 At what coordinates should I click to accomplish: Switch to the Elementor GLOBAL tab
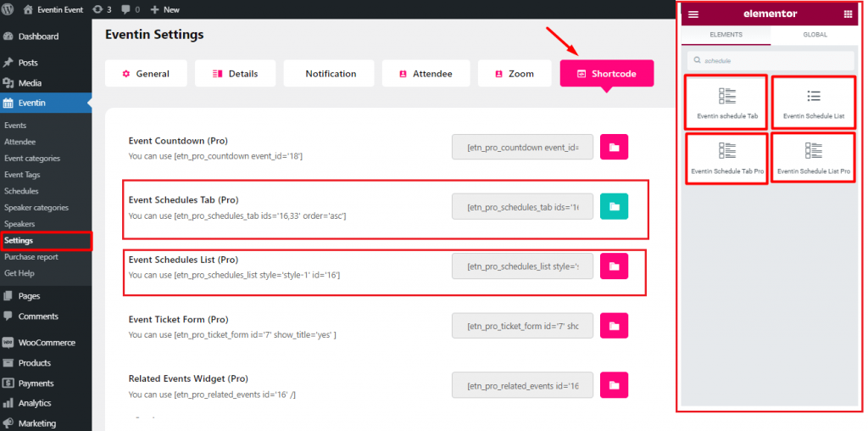click(x=815, y=34)
